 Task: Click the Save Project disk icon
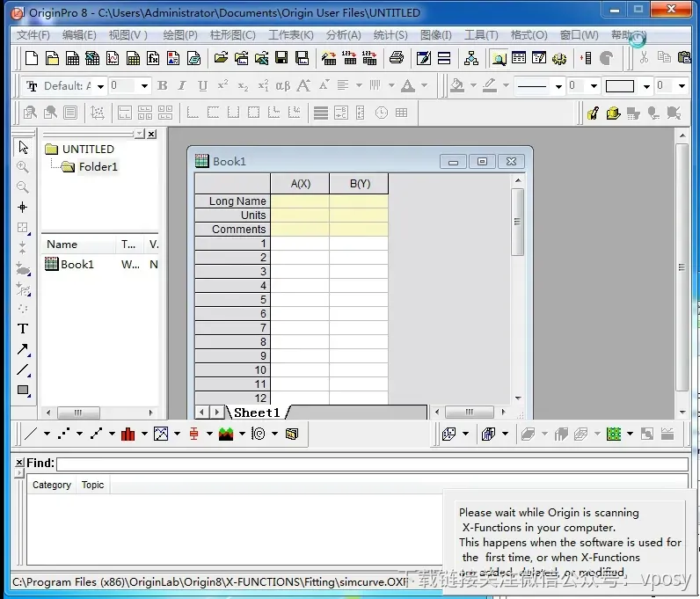pos(281,58)
